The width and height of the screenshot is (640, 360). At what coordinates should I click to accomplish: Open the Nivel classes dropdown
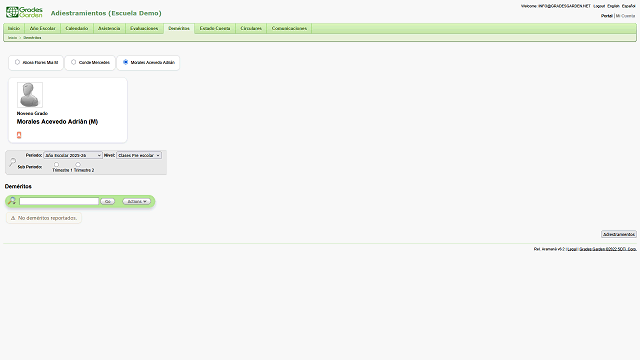point(139,156)
